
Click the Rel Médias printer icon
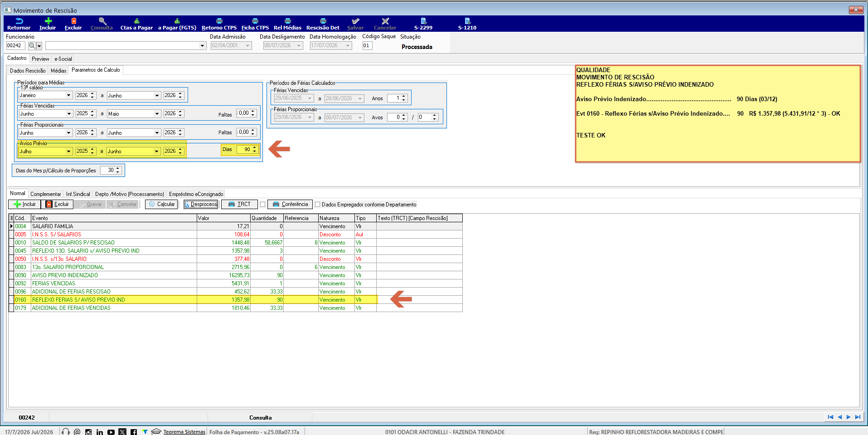coord(287,21)
